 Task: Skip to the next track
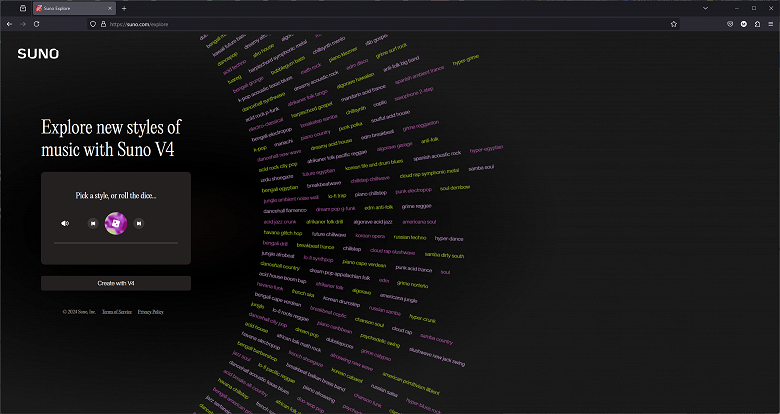[139, 223]
